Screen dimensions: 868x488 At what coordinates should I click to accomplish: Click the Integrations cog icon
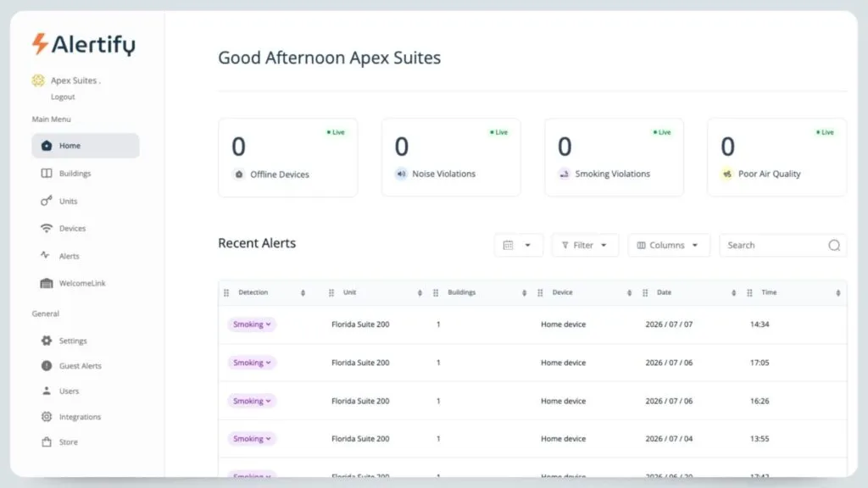point(47,417)
